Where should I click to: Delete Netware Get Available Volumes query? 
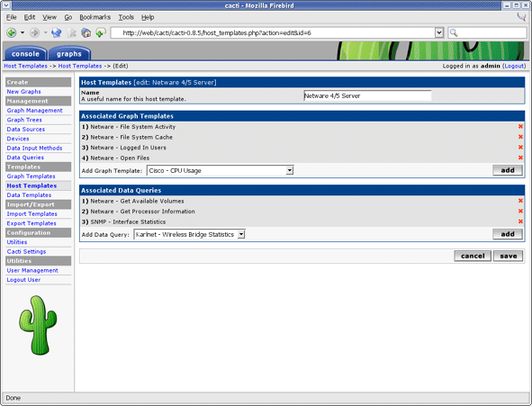(x=520, y=201)
